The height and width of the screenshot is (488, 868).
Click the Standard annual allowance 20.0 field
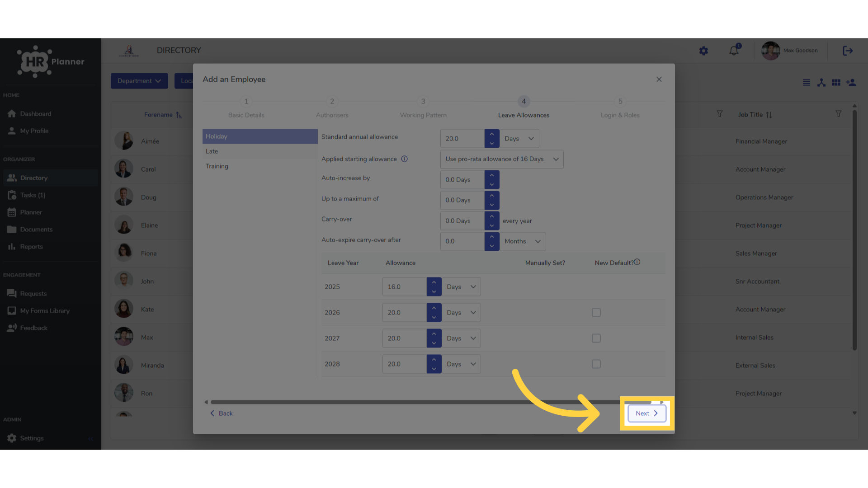pos(462,139)
